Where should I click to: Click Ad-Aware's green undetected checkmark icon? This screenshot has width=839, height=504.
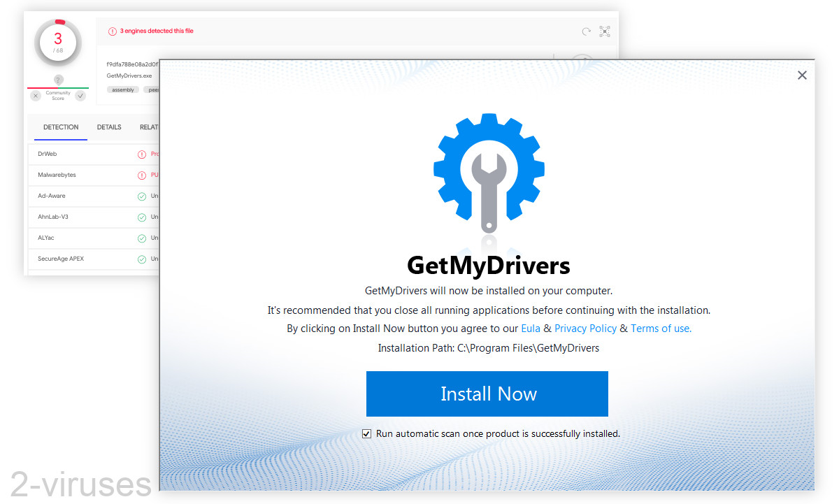(x=142, y=196)
